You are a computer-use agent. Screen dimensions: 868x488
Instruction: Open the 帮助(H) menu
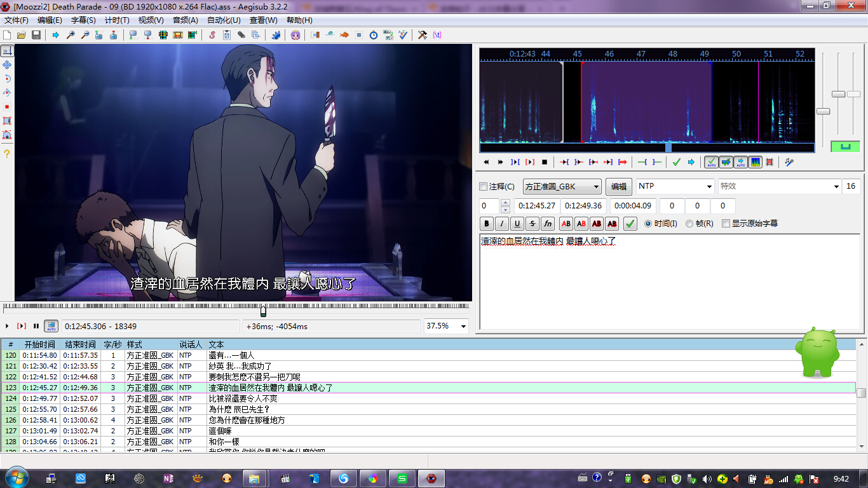pos(299,20)
